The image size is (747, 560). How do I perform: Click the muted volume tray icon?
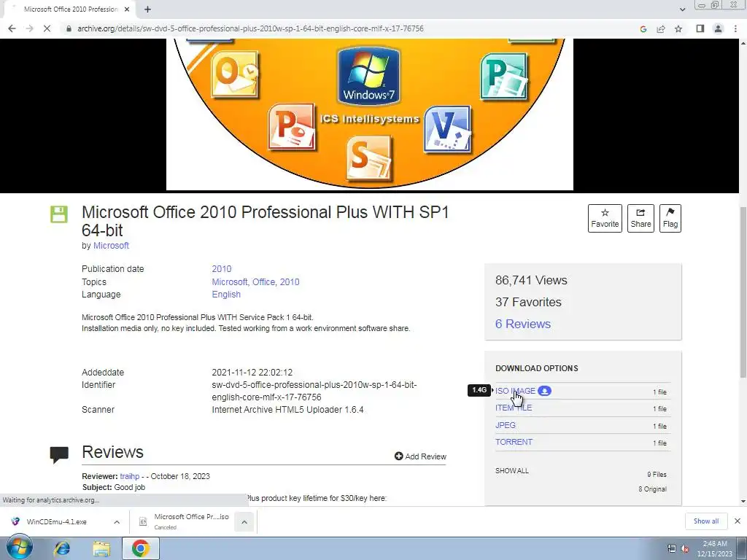tap(685, 548)
